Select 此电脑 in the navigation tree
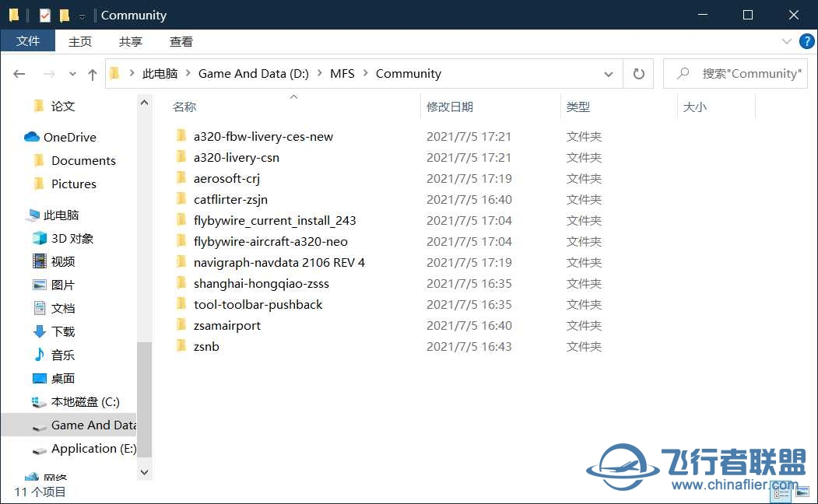The height and width of the screenshot is (504, 818). pos(61,215)
